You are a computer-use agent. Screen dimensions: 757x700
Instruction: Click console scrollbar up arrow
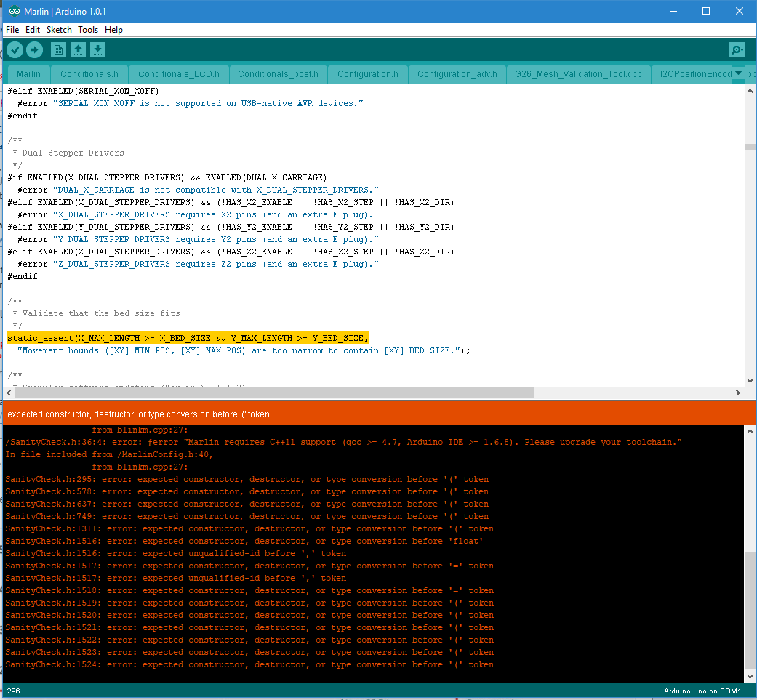click(750, 431)
